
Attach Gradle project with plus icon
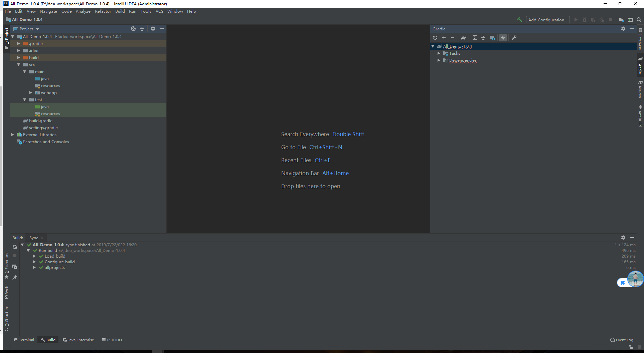pyautogui.click(x=444, y=38)
